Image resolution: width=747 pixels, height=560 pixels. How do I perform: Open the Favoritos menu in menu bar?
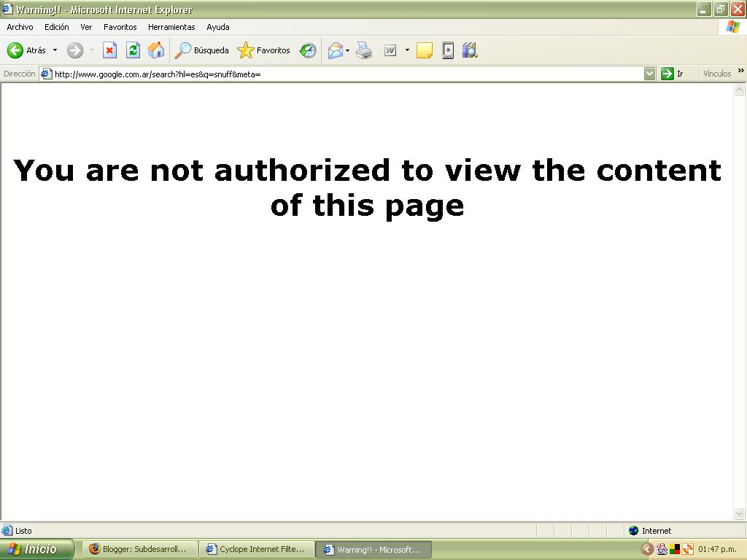pyautogui.click(x=120, y=27)
